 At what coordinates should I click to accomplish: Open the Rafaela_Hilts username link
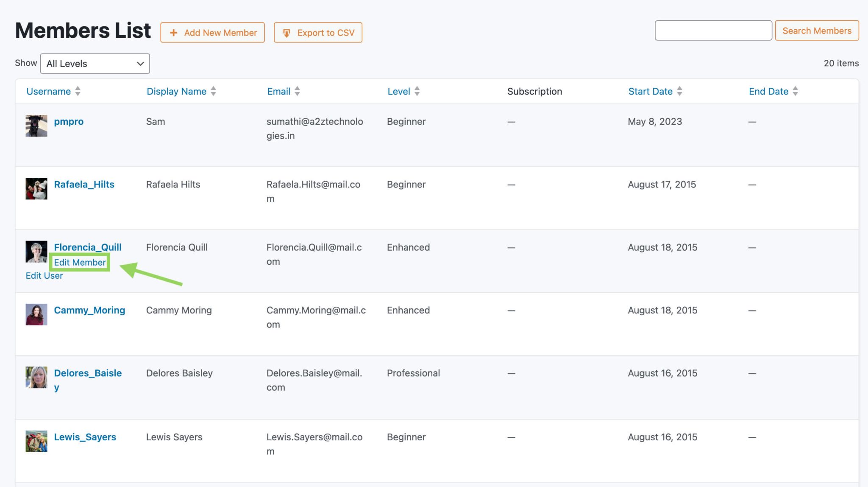pyautogui.click(x=84, y=185)
